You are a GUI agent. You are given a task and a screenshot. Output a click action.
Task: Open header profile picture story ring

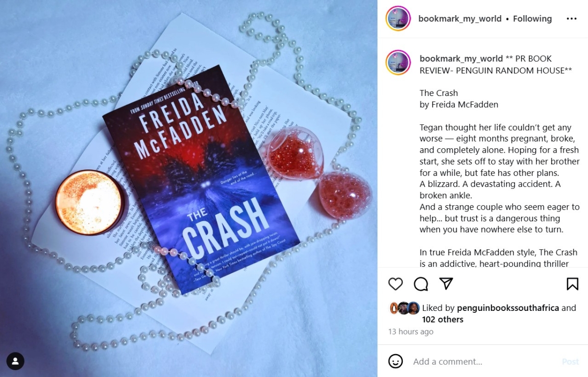[x=398, y=19]
